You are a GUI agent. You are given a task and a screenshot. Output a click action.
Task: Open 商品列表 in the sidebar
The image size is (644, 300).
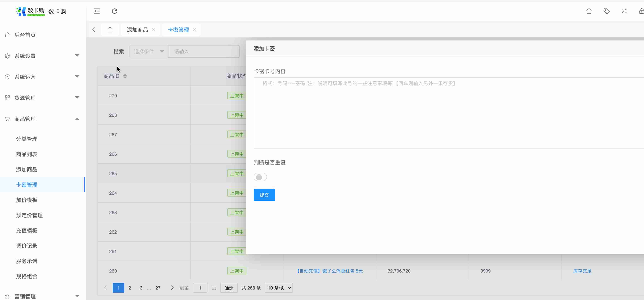(27, 154)
